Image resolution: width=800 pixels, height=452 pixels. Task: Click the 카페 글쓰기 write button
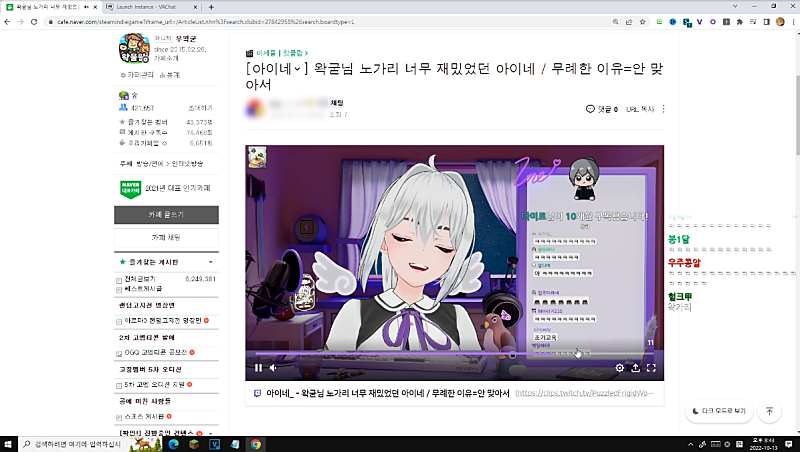pyautogui.click(x=166, y=215)
